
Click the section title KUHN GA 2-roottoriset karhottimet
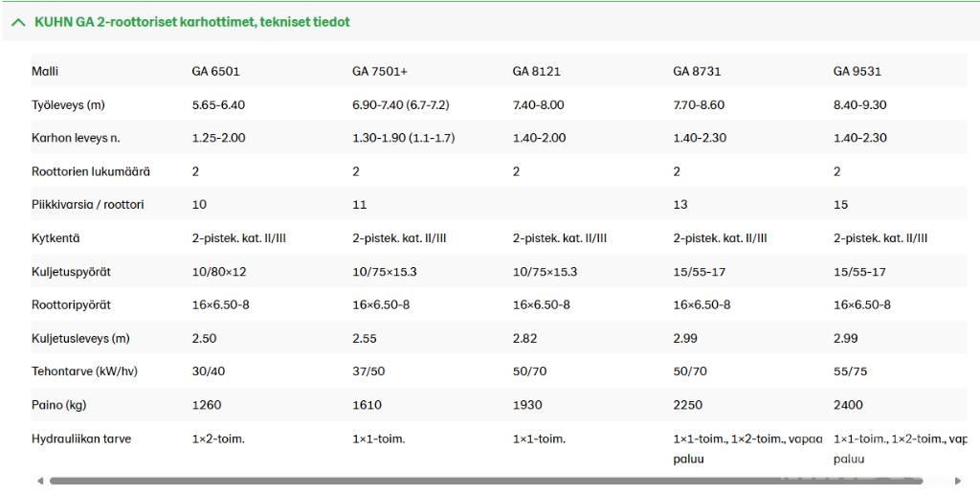pos(191,22)
